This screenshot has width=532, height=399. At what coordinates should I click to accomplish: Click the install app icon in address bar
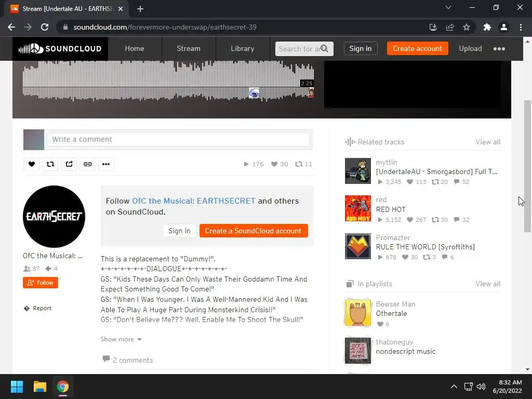click(x=433, y=27)
